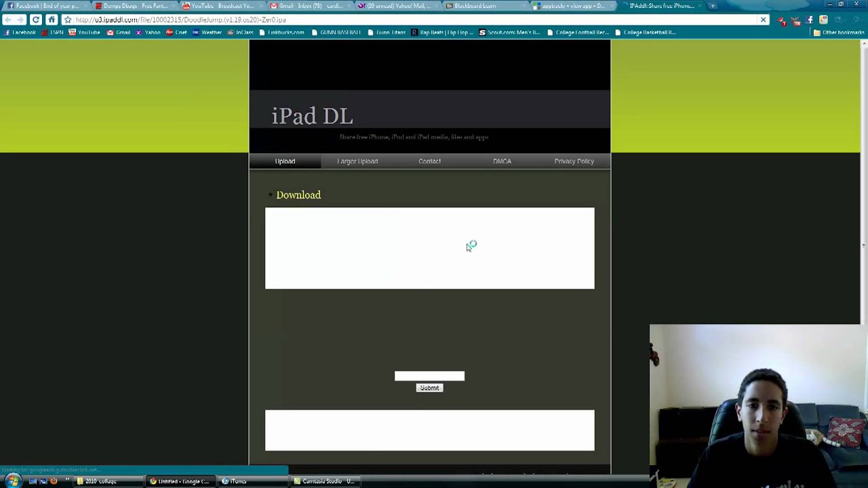
Task: Click the bookmark star in address bar
Action: 68,20
